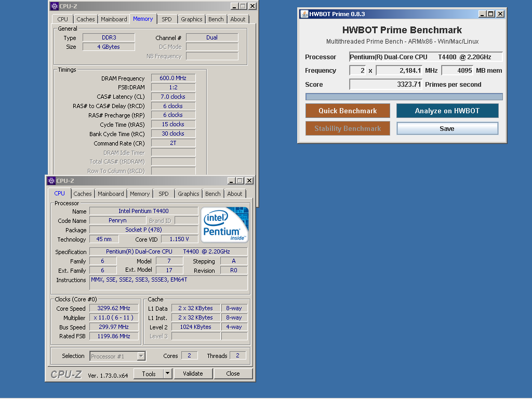This screenshot has width=532, height=399.
Task: Click the DDR3 memory type value
Action: [109, 37]
